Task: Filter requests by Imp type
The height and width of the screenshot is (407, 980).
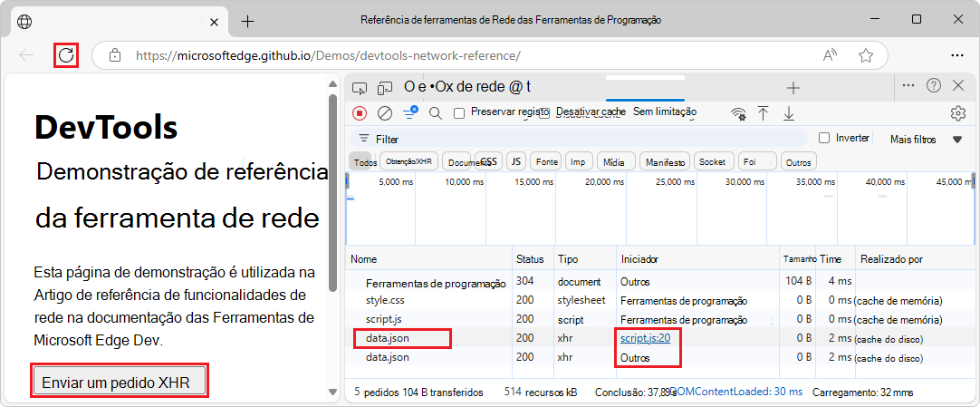Action: click(579, 161)
